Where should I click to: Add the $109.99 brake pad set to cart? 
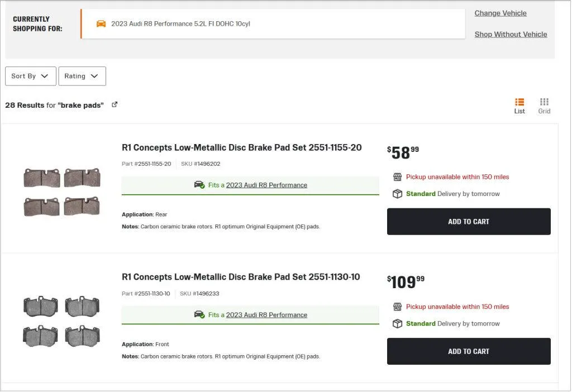[469, 352]
